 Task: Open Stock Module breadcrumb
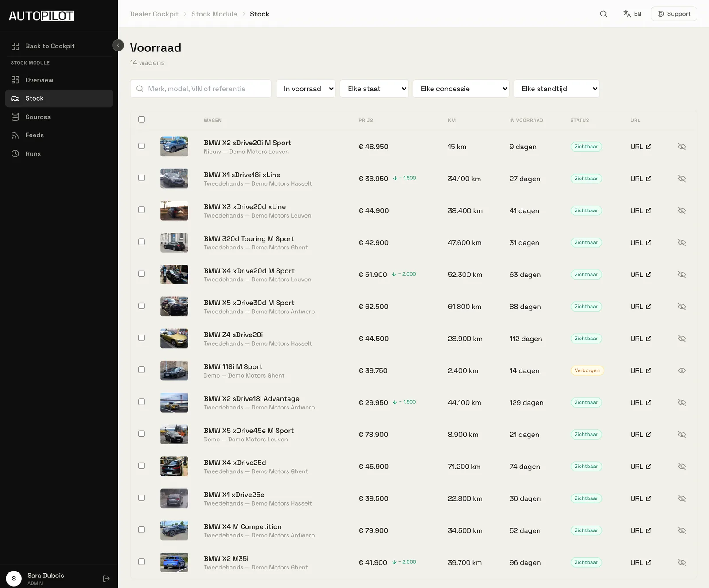(x=214, y=14)
